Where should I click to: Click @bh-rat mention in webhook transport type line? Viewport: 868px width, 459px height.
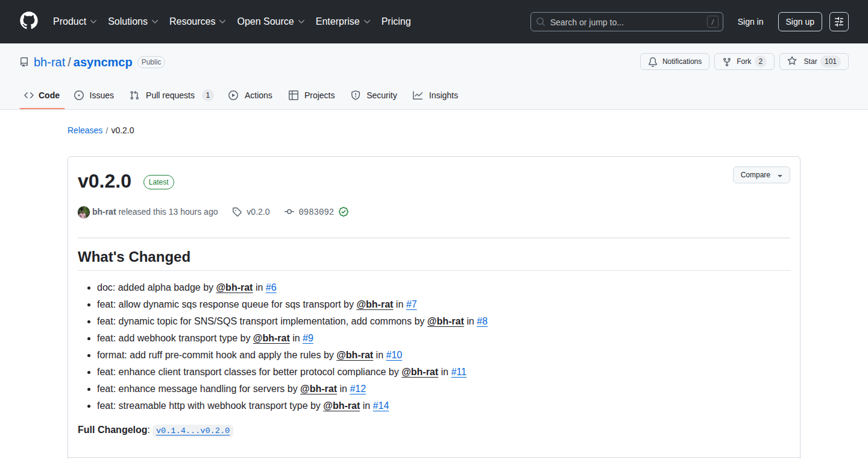(271, 338)
